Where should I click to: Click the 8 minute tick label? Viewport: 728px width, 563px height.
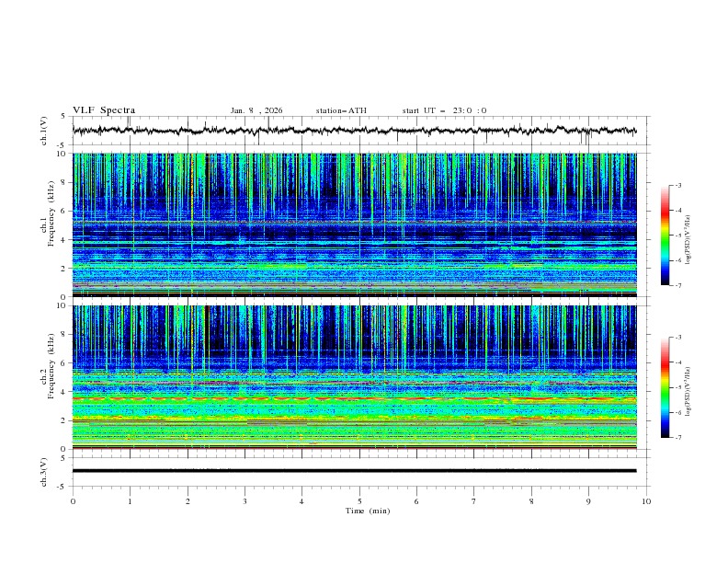point(531,501)
